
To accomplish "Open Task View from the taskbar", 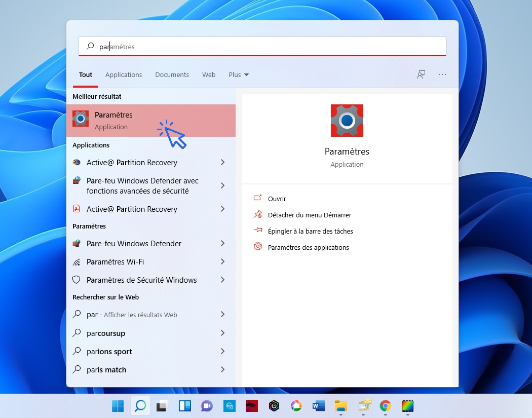I will click(x=162, y=406).
